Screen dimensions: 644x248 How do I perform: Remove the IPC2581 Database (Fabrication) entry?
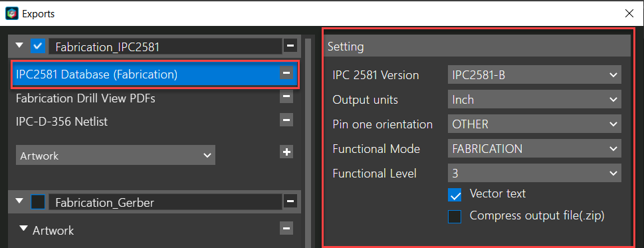click(286, 74)
